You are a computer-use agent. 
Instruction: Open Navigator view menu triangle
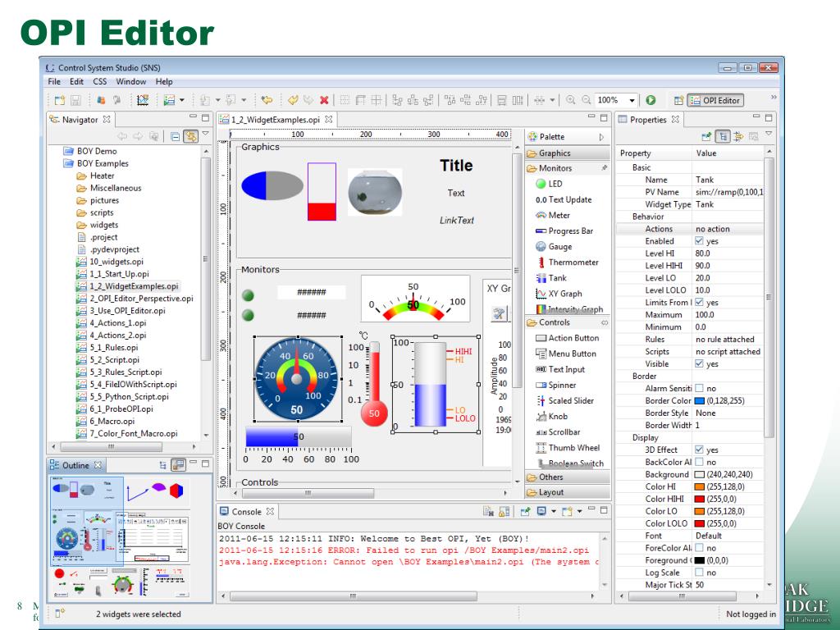click(205, 134)
